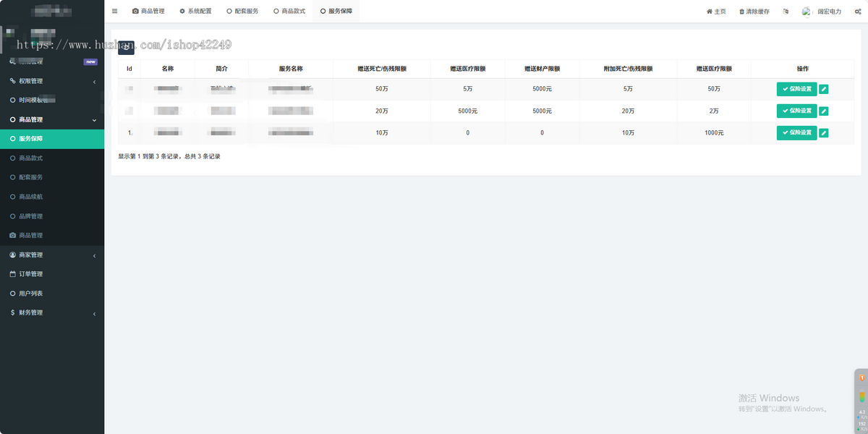Screen dimensions: 868x434
Task: Expand the 财务管理 sidebar menu
Action: (x=52, y=312)
